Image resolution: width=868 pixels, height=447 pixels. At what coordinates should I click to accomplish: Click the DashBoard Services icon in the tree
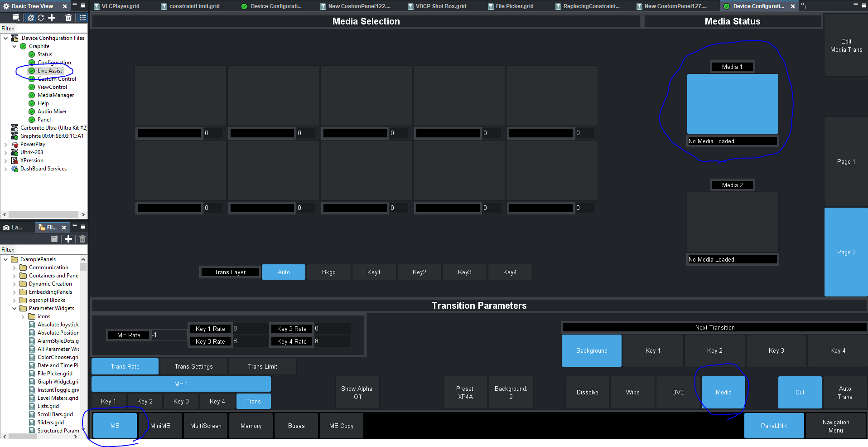(x=14, y=169)
